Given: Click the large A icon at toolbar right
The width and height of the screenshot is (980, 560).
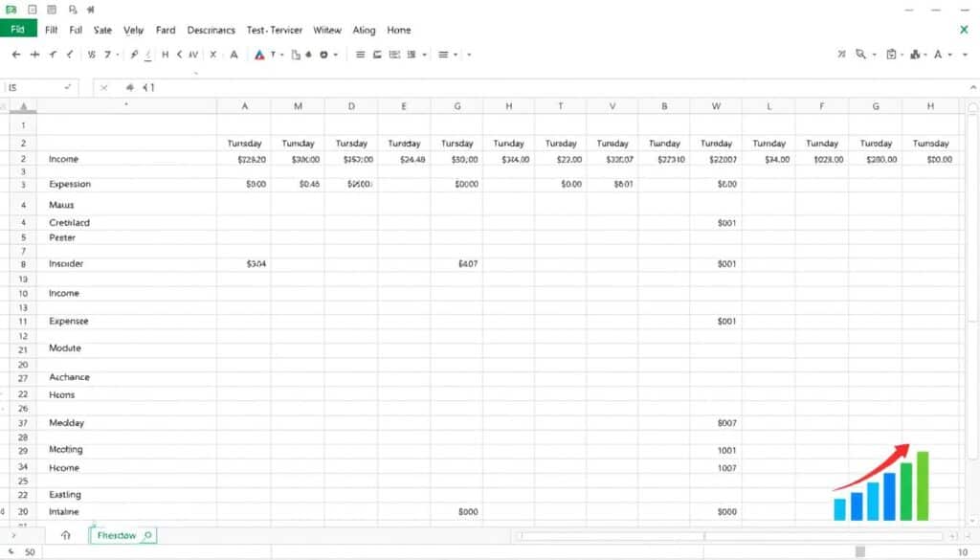Looking at the screenshot, I should tap(938, 55).
